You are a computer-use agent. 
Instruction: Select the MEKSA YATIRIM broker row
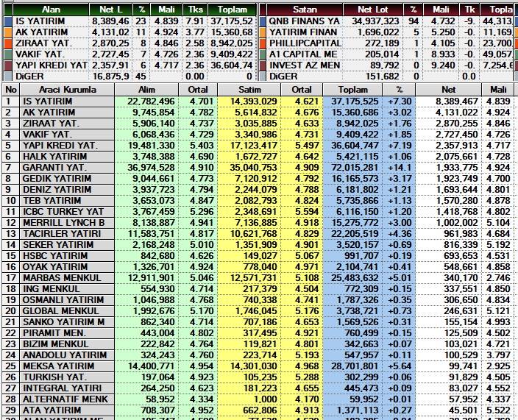coord(258,366)
